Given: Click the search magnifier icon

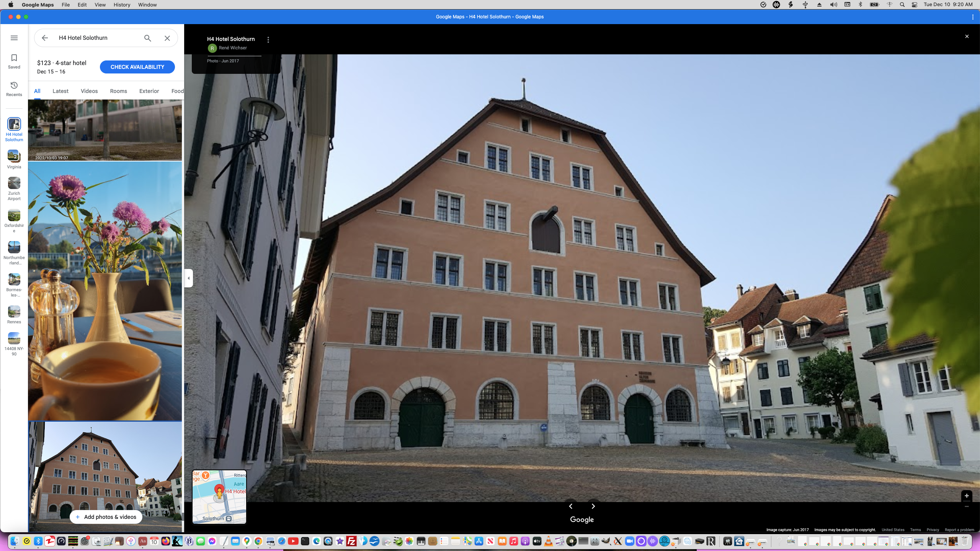Looking at the screenshot, I should (147, 38).
